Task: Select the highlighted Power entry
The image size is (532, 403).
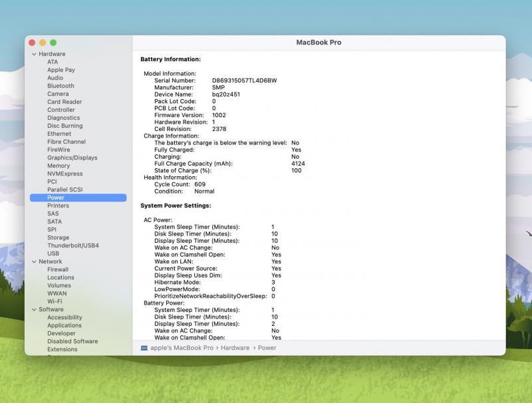Action: (x=56, y=198)
